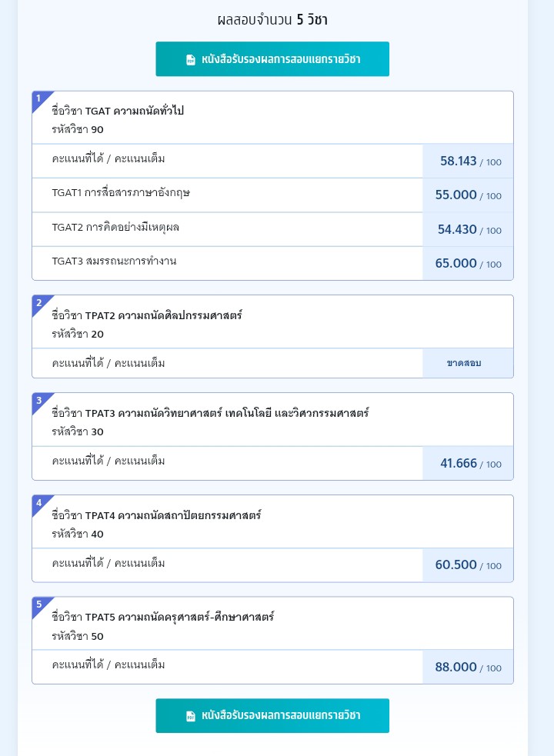Click the number 3 corner badge on the TPAT3 card
The height and width of the screenshot is (756, 554).
coord(39,401)
